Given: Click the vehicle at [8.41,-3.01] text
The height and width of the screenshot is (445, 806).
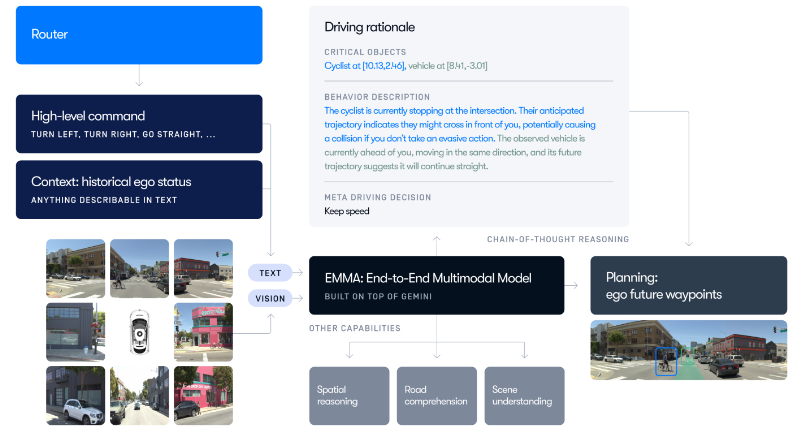Looking at the screenshot, I should coord(446,65).
